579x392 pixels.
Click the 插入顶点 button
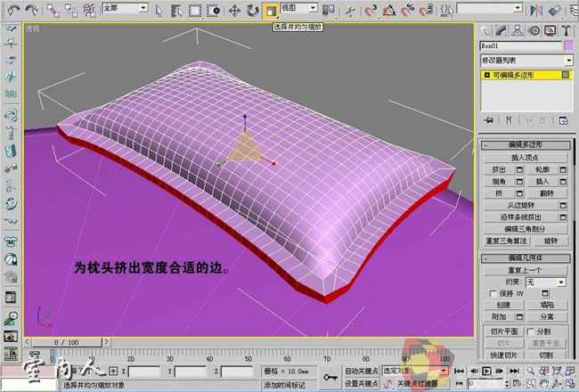(x=525, y=158)
